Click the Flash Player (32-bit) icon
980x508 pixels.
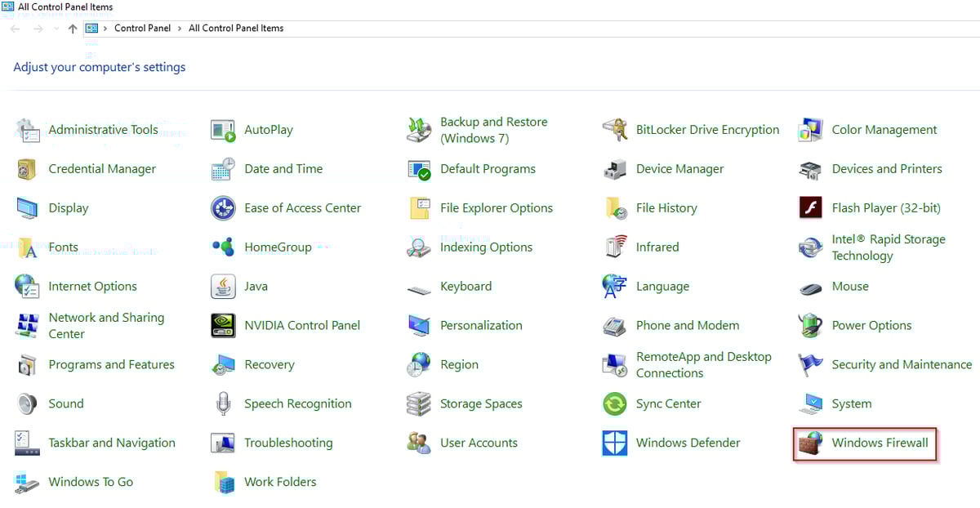[x=810, y=208]
